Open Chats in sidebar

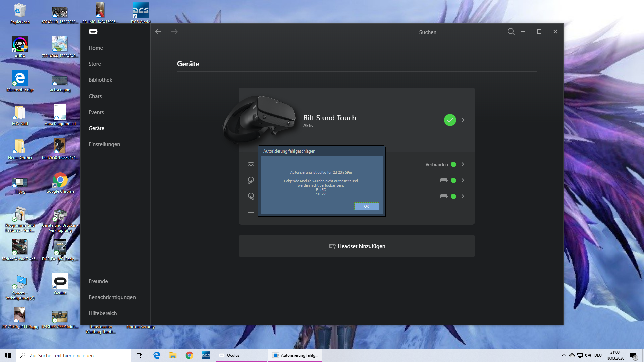click(x=95, y=96)
